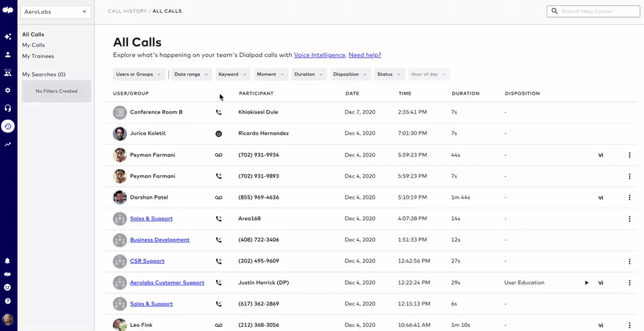Click voicemail icon for (702) 931-9934 row
Image resolution: width=644 pixels, height=331 pixels.
coord(219,155)
